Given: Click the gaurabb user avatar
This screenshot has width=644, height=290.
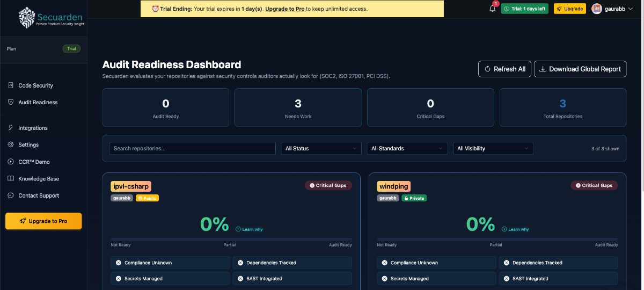Looking at the screenshot, I should (x=596, y=9).
